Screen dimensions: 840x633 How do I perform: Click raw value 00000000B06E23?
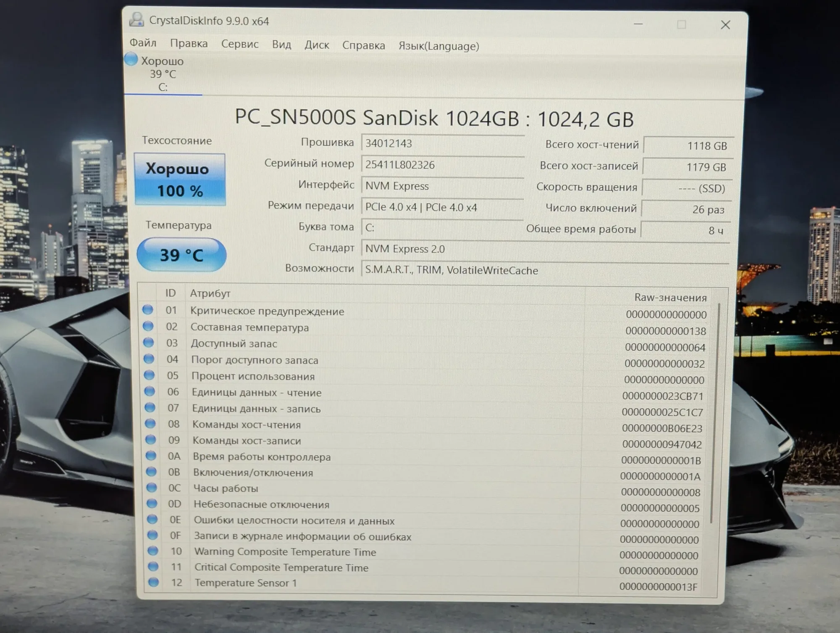coord(662,428)
